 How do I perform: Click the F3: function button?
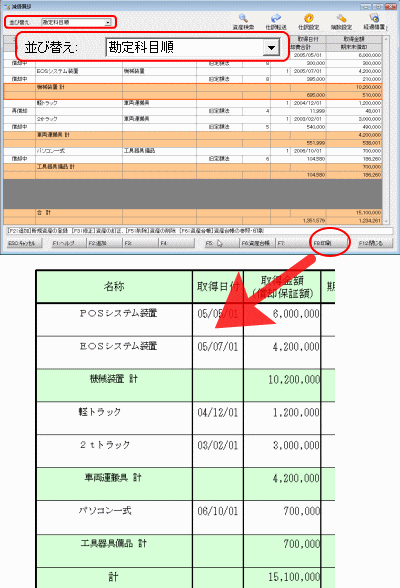click(141, 243)
